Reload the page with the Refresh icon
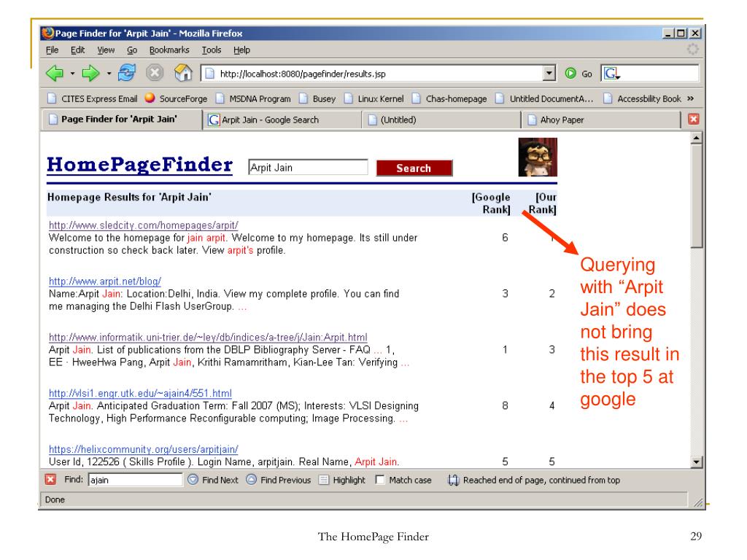 coord(127,73)
